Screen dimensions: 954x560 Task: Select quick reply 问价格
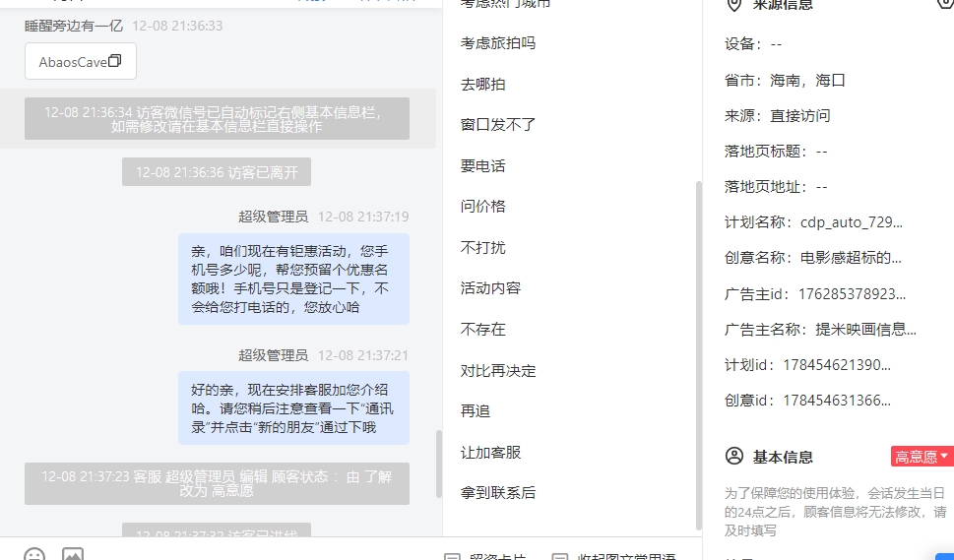(482, 206)
